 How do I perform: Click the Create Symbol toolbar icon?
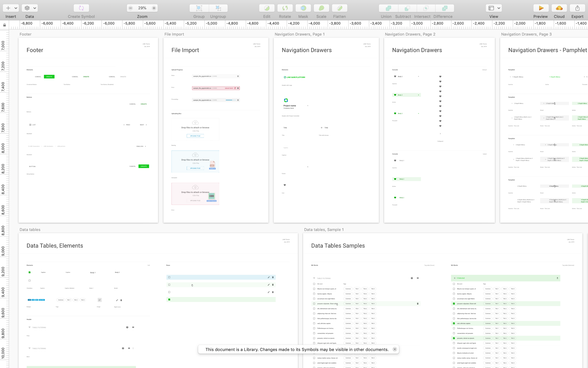[81, 8]
